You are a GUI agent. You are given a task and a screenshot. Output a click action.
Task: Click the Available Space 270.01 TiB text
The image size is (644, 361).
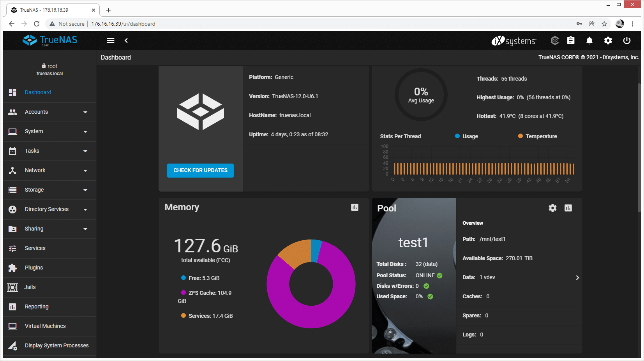(x=498, y=258)
